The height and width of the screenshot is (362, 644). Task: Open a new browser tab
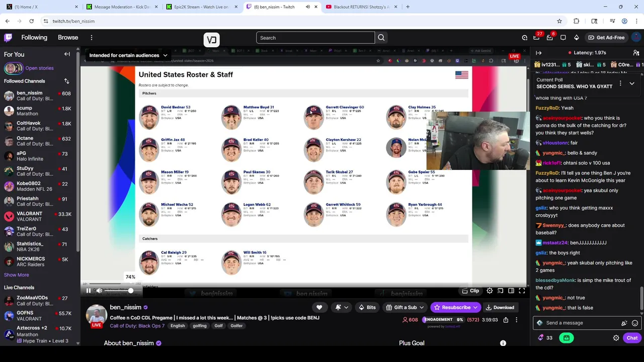coord(408,7)
